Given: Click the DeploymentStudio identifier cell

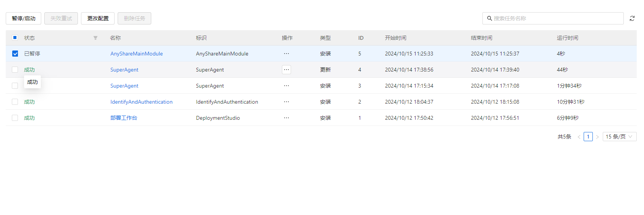Looking at the screenshot, I should [218, 118].
